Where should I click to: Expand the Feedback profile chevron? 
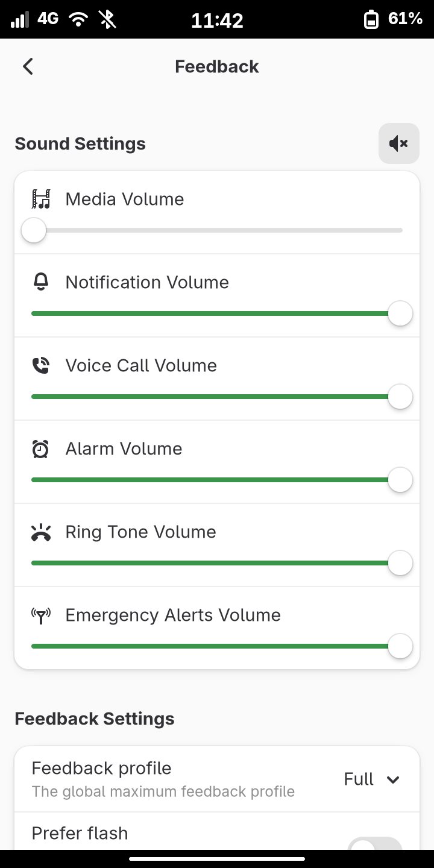click(x=393, y=780)
